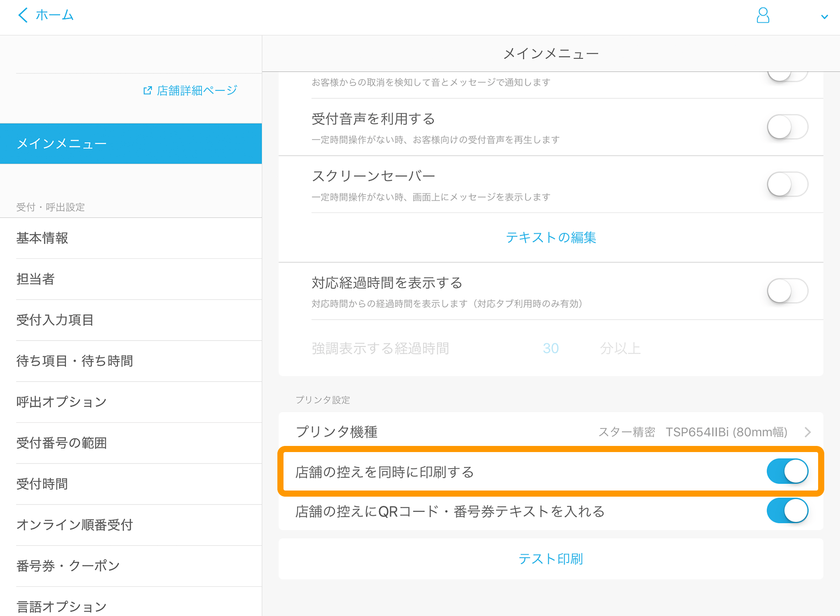Click the external link icon beside 店舗詳細ページ

click(147, 90)
